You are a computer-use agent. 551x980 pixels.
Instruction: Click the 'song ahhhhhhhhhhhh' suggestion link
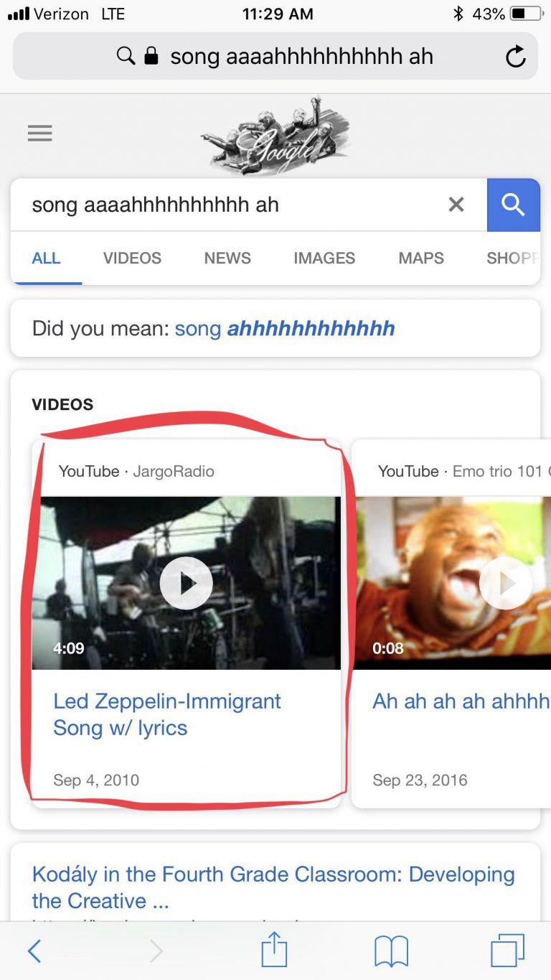point(285,329)
